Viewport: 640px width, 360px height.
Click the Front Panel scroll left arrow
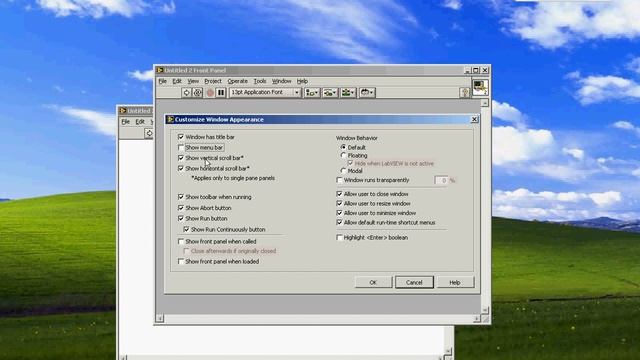pos(160,318)
